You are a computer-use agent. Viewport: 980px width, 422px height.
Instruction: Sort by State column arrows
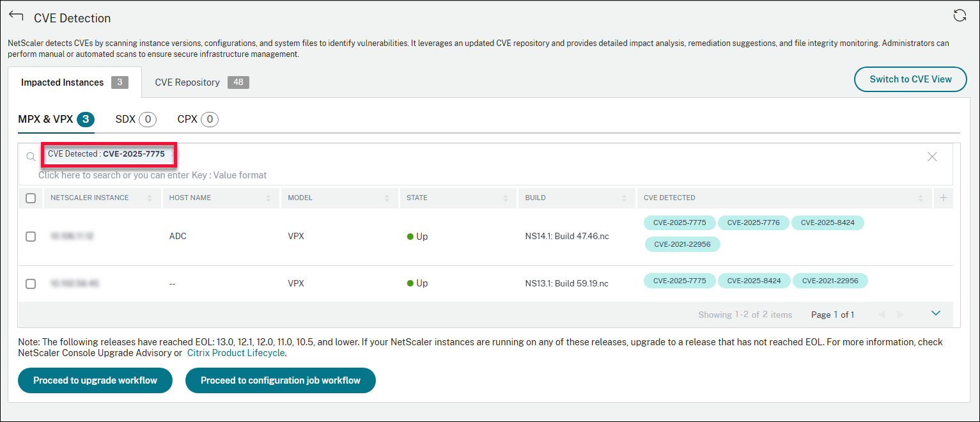(x=505, y=198)
